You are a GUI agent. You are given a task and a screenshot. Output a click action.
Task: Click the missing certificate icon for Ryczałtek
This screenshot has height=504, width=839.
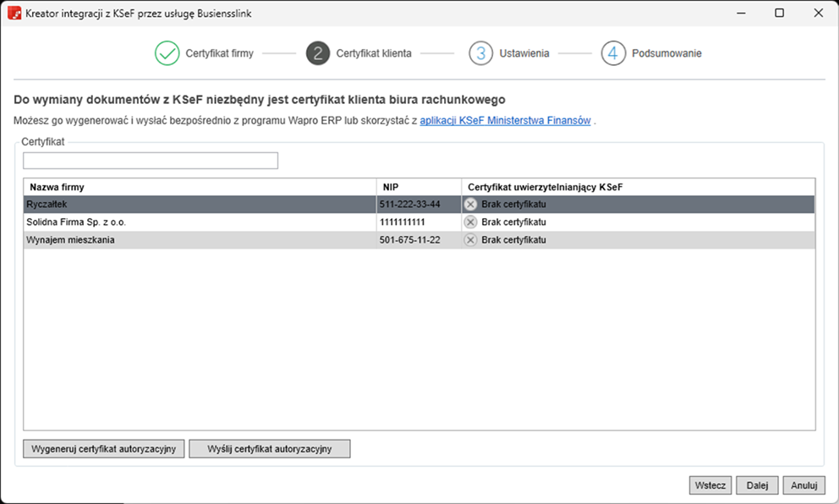click(470, 205)
